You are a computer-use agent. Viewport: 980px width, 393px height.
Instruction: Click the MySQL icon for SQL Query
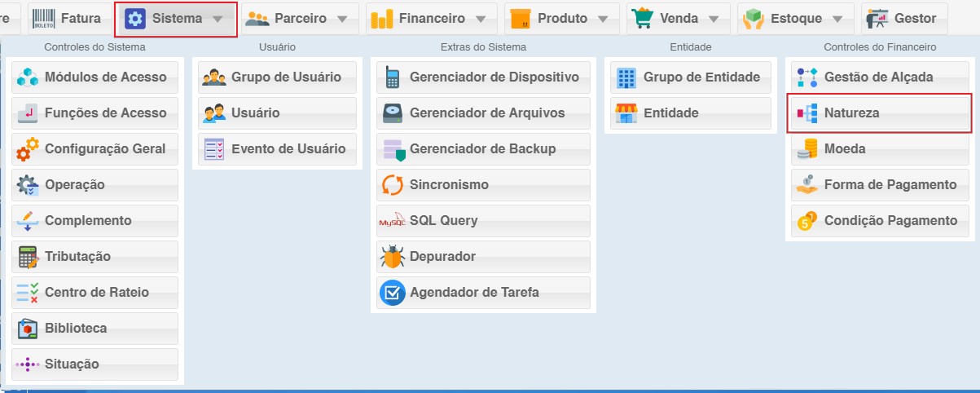pos(393,221)
